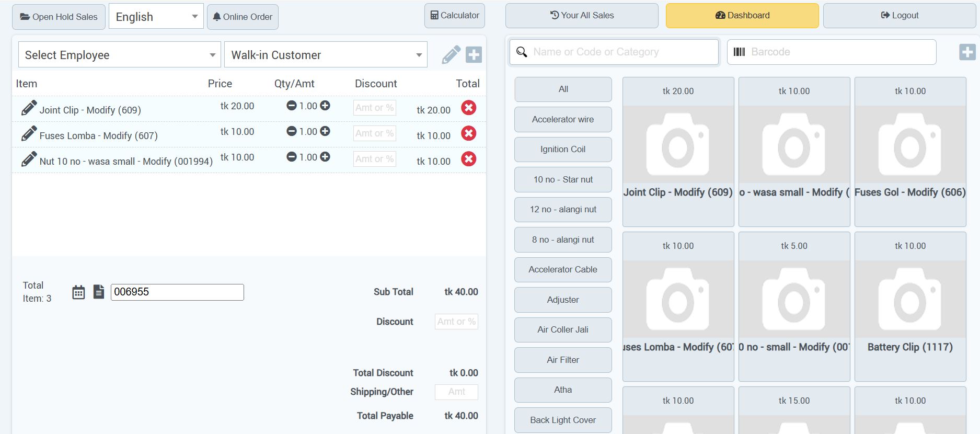The image size is (980, 434).
Task: Edit the Nut 10 no item pencil
Action: coord(29,159)
